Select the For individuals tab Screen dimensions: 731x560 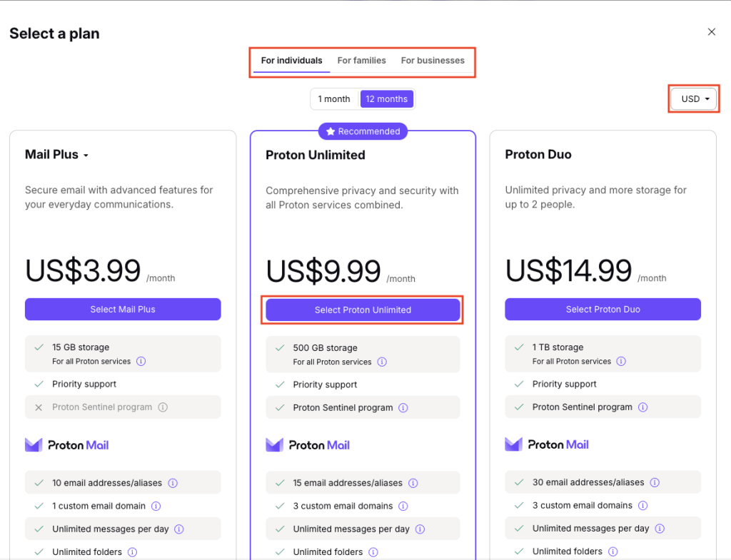click(x=291, y=61)
